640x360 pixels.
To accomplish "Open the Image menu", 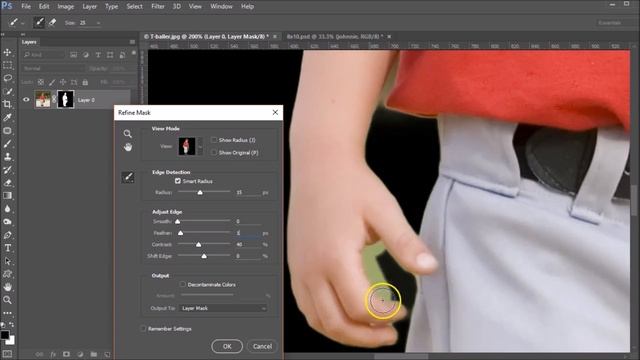I will pyautogui.click(x=65, y=6).
